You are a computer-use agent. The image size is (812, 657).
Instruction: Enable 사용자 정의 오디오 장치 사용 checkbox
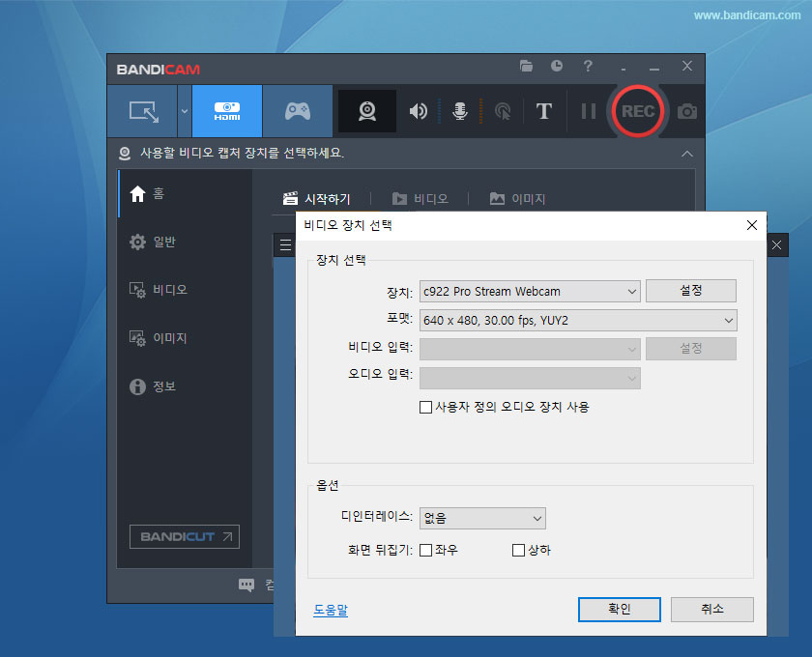pyautogui.click(x=425, y=408)
